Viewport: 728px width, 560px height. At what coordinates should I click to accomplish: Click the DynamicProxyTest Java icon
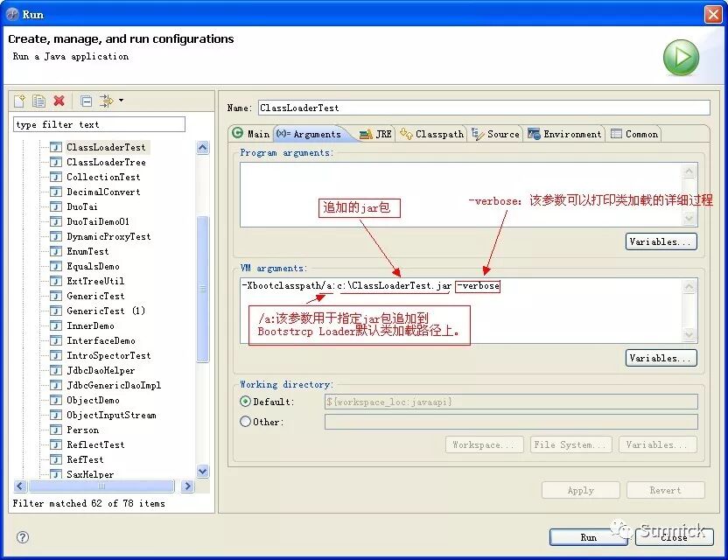(56, 236)
